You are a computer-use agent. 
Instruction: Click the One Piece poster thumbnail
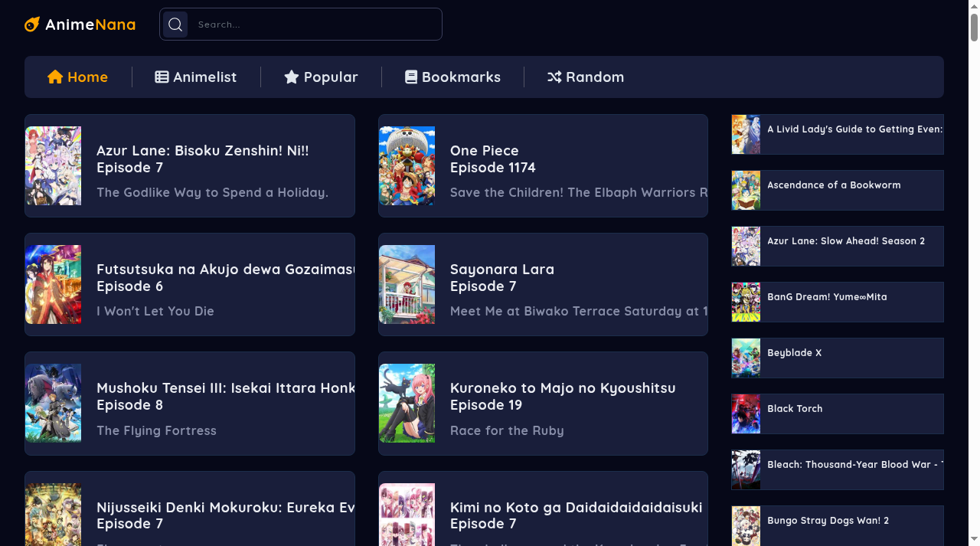(407, 165)
